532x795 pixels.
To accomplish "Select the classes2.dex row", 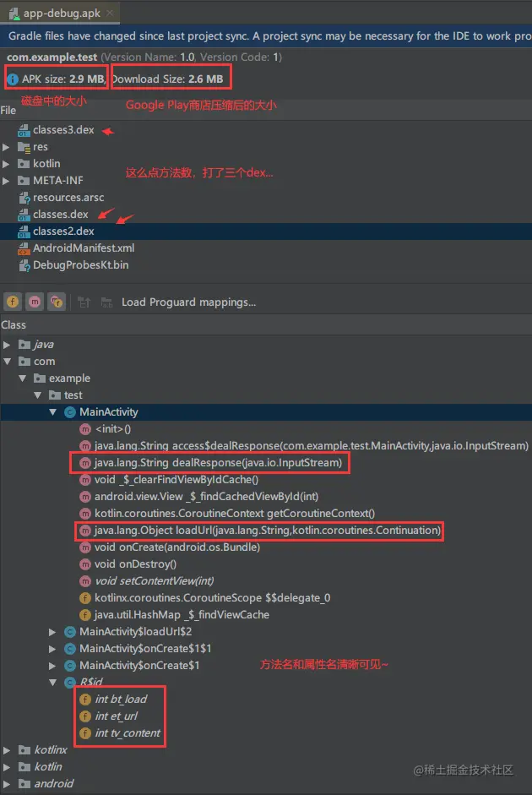I will click(x=266, y=231).
